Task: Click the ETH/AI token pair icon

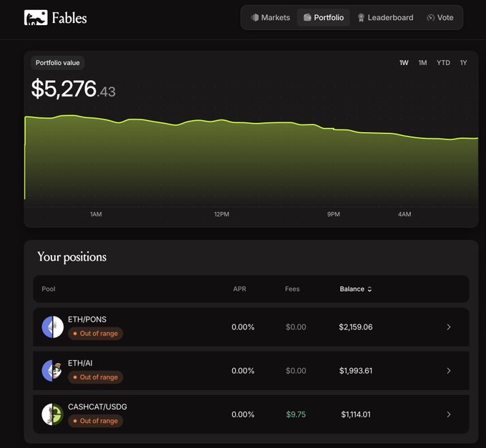Action: [x=52, y=371]
